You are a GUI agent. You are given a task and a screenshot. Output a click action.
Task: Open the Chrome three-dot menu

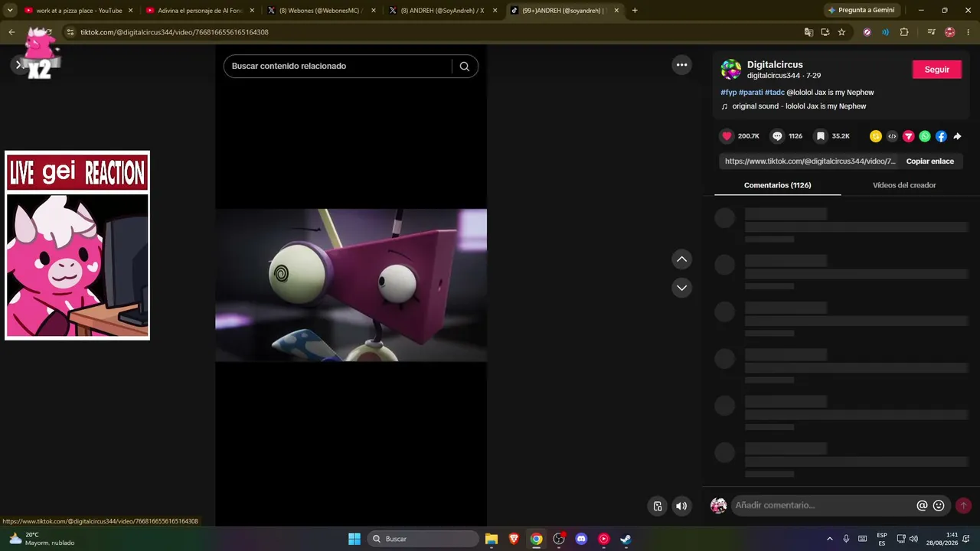tap(969, 32)
